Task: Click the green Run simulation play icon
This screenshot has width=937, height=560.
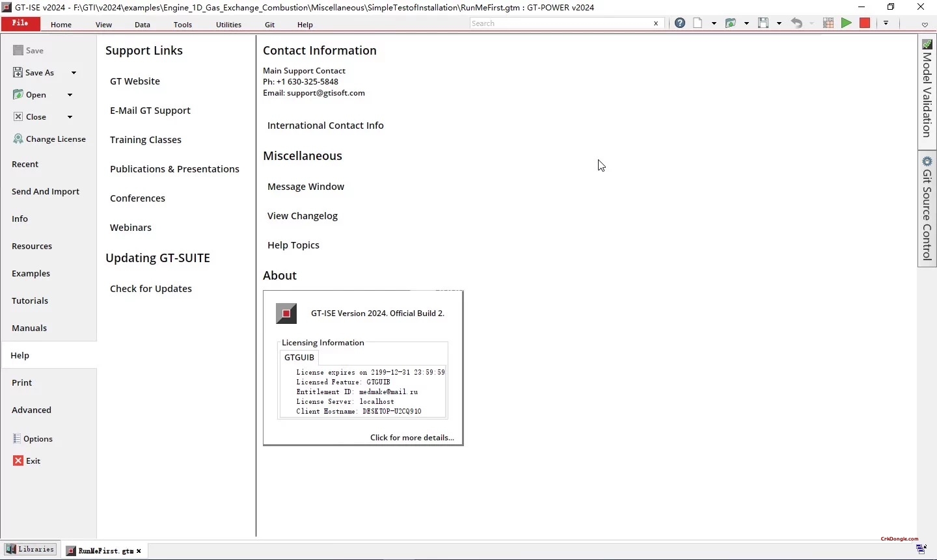Action: [847, 23]
